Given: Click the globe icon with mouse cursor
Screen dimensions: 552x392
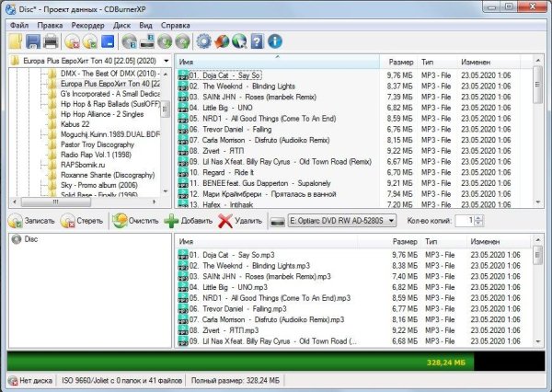Looking at the screenshot, I should coord(239,41).
